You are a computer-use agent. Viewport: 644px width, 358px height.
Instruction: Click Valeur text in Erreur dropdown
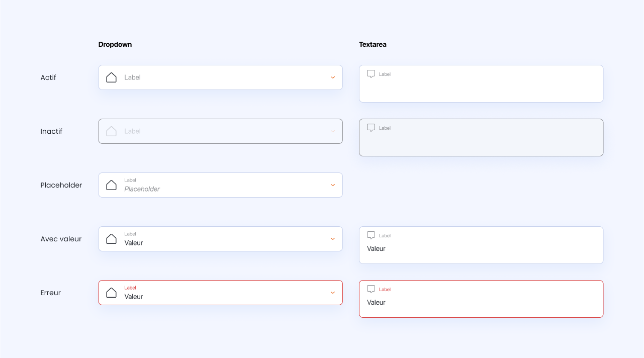click(x=134, y=297)
